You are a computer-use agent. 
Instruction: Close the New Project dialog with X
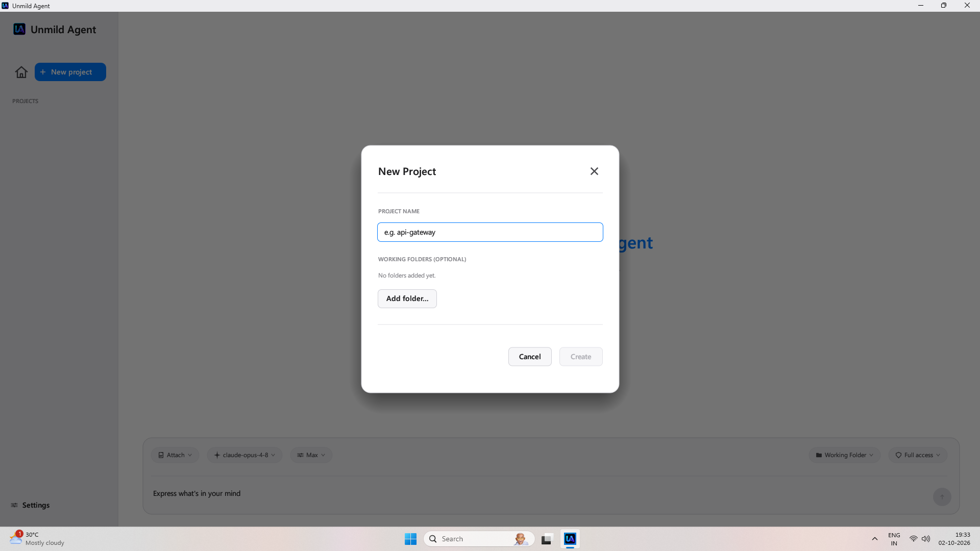594,171
